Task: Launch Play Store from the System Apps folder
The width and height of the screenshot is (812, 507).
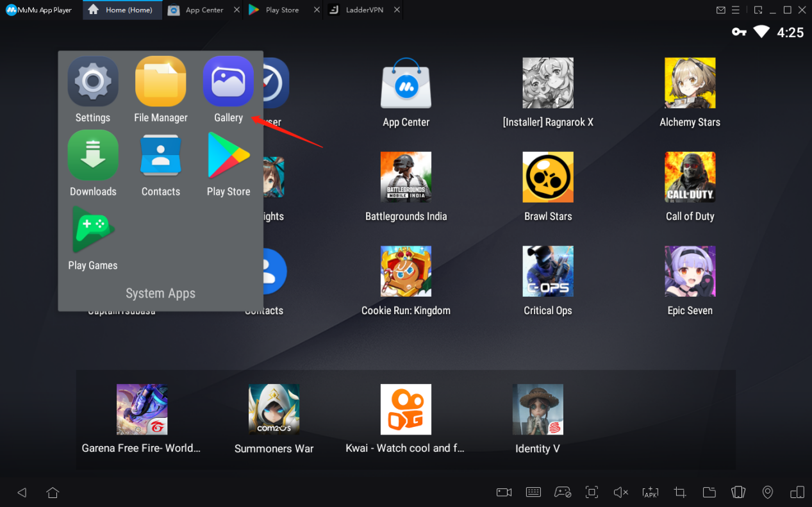Action: 228,155
